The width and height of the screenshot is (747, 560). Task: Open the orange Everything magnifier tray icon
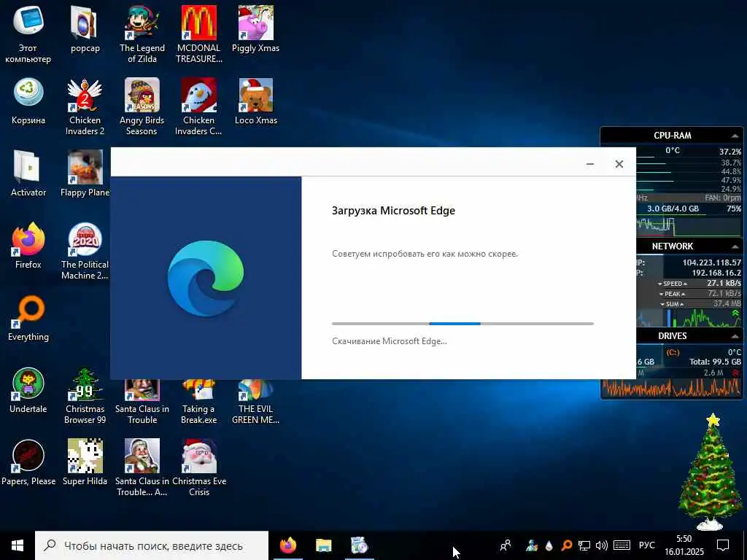(x=566, y=545)
